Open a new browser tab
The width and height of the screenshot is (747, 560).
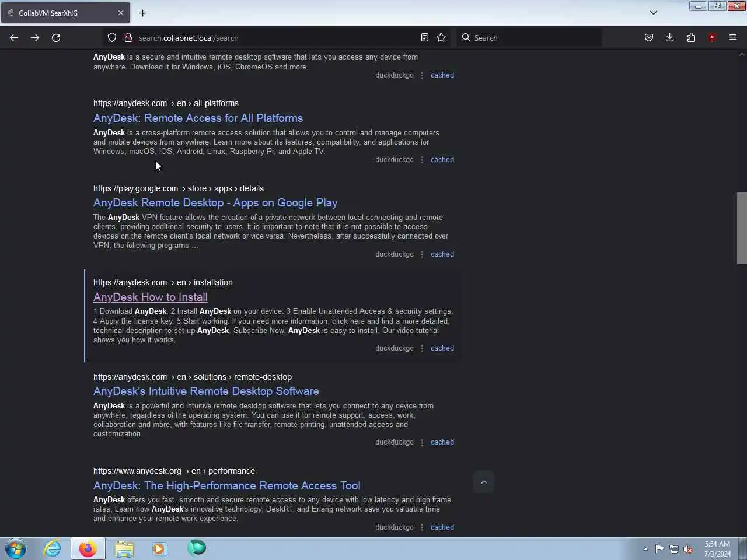coord(142,13)
